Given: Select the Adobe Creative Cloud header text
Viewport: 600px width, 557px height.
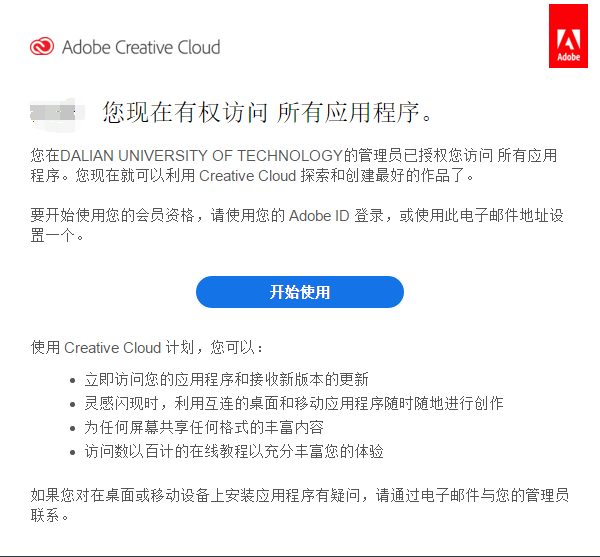Looking at the screenshot, I should click(141, 47).
